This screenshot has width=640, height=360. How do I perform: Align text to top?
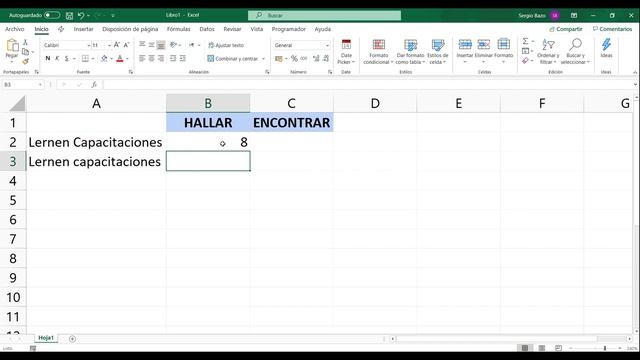142,44
